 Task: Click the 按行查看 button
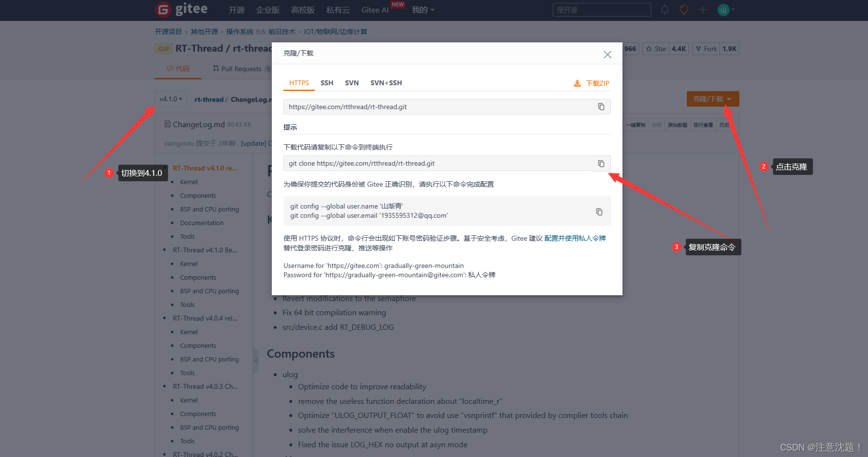[x=703, y=125]
